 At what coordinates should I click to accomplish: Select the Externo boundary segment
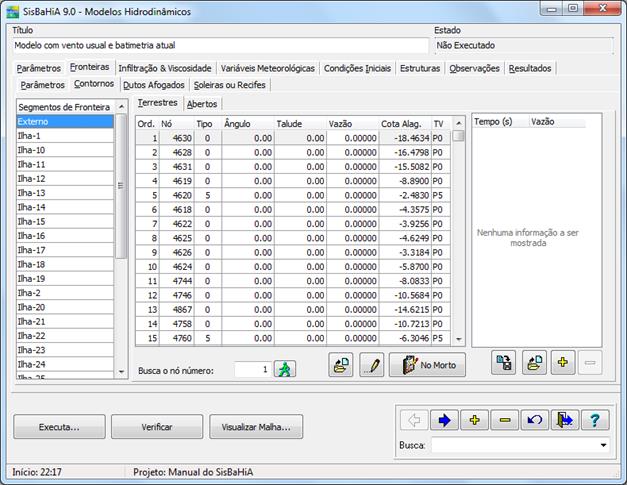click(x=65, y=122)
